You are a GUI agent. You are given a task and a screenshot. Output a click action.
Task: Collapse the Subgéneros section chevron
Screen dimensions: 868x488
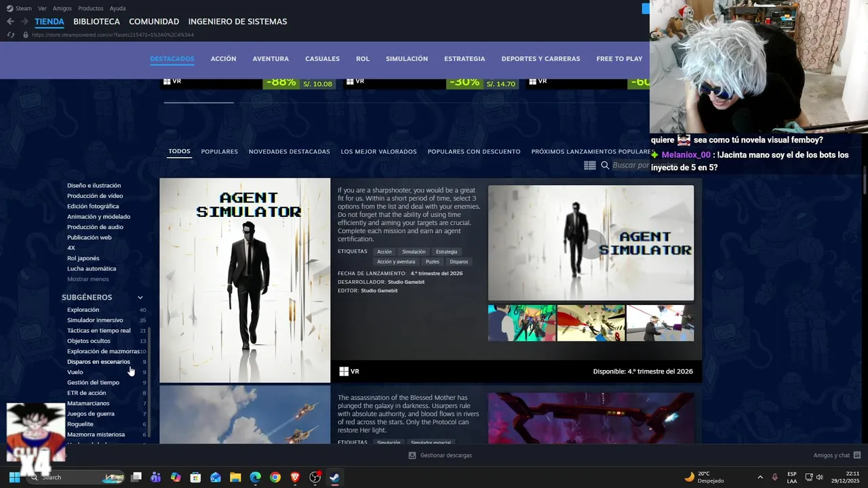pyautogui.click(x=140, y=298)
